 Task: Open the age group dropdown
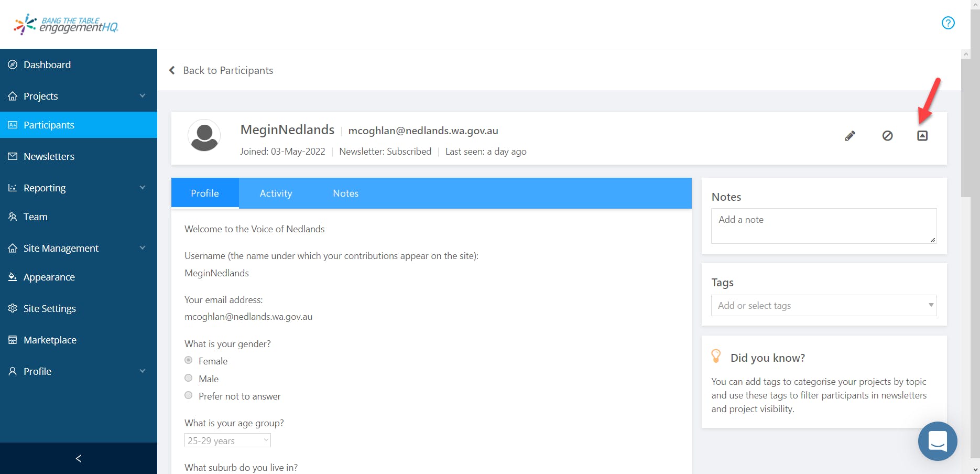click(x=227, y=440)
